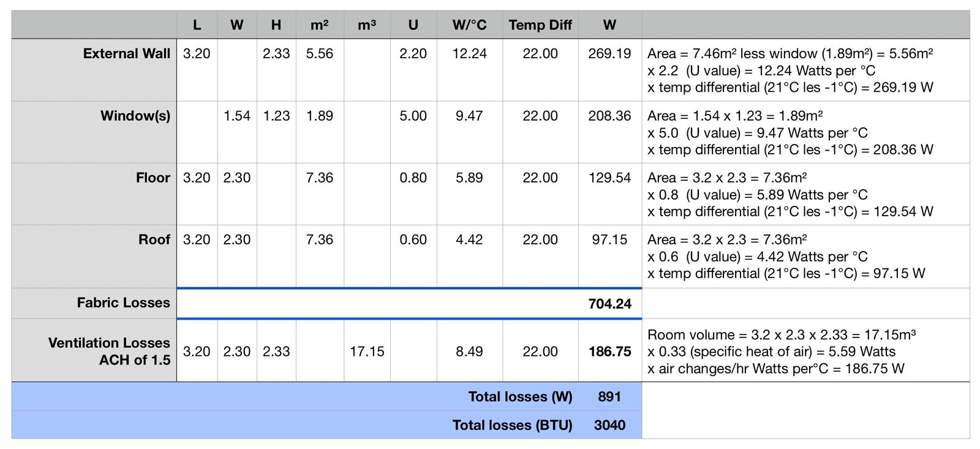
Task: Select the Ventilation Losses ACH label cell
Action: point(109,351)
